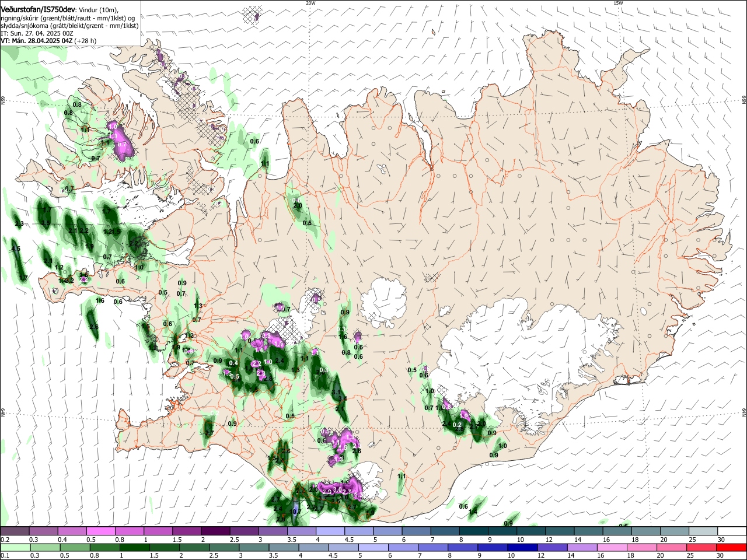Click the legend description mentioning Vindur (10m)
Image resolution: width=747 pixels, height=560 pixels.
click(x=70, y=17)
